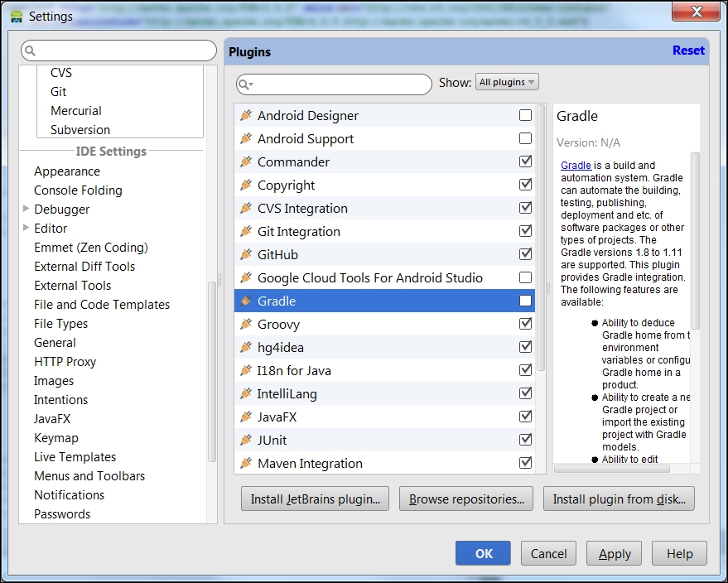
Task: Uncheck the CVS Integration checkbox
Action: 525,208
